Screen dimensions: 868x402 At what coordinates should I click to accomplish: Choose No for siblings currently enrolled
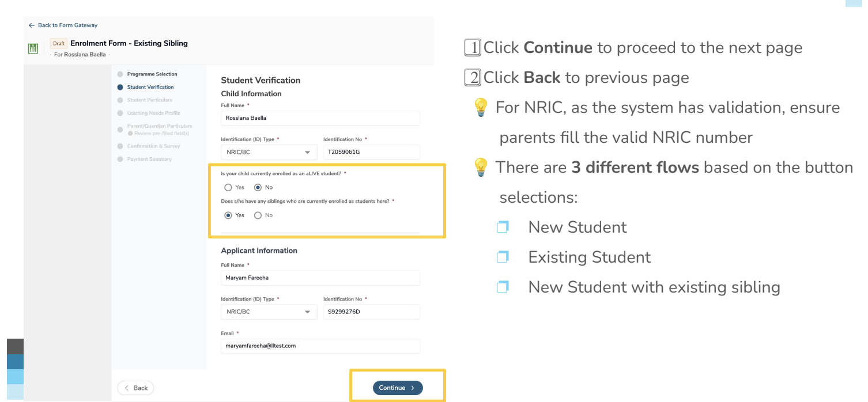(x=258, y=215)
